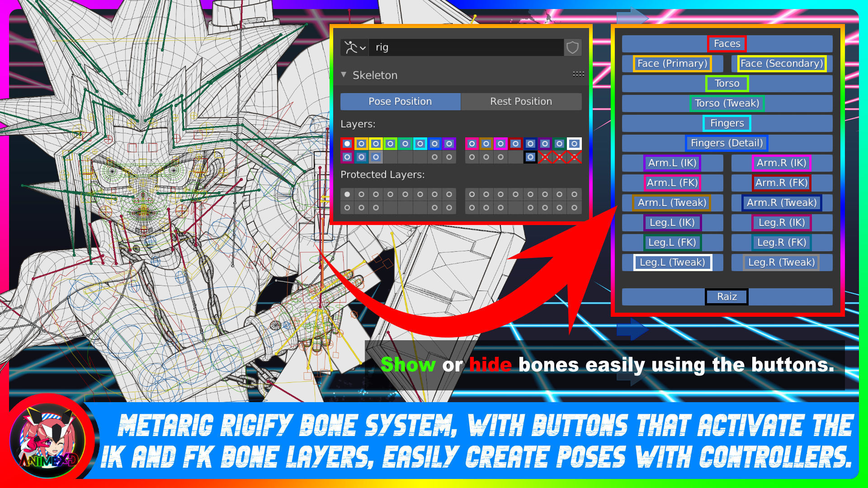Activate the Leg.R (FK) layer button
This screenshot has height=488, width=868.
click(781, 243)
